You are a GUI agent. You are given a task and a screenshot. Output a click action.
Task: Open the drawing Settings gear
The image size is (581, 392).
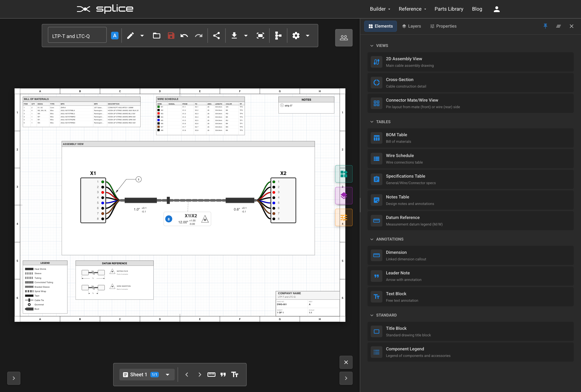[296, 36]
